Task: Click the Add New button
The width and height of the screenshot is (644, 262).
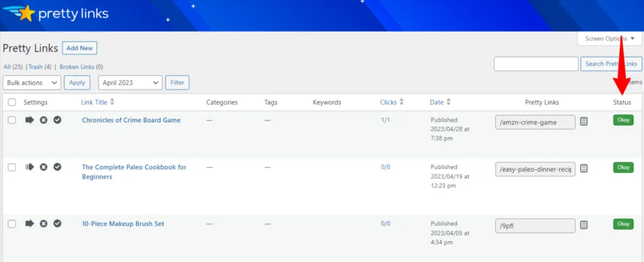Action: [x=80, y=48]
